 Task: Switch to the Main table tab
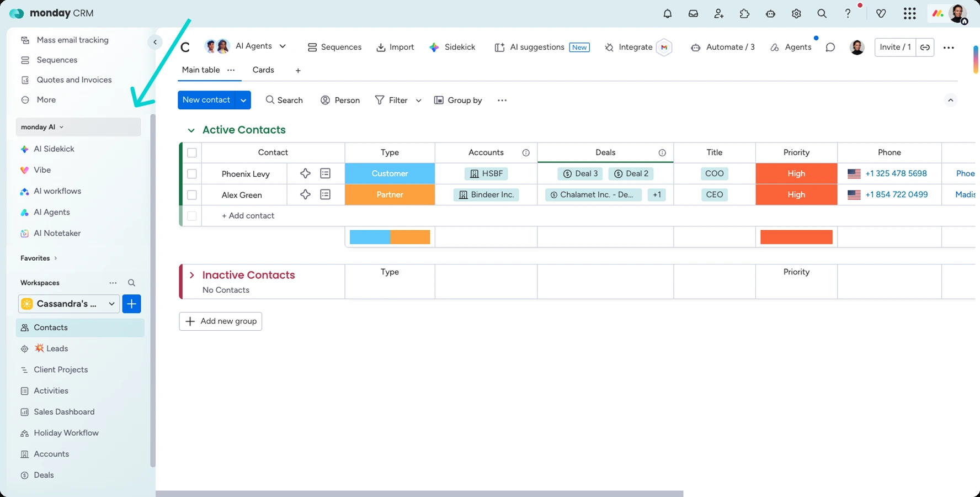coord(201,70)
